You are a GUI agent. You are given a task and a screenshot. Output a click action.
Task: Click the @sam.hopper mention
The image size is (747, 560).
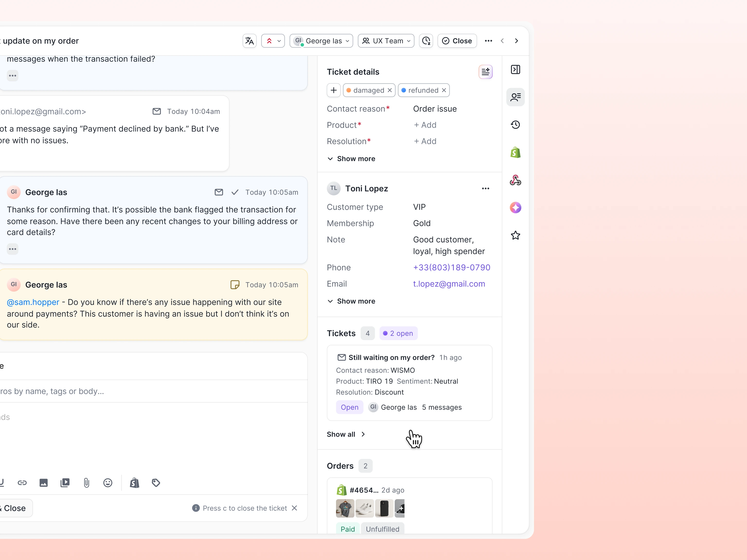click(x=33, y=302)
